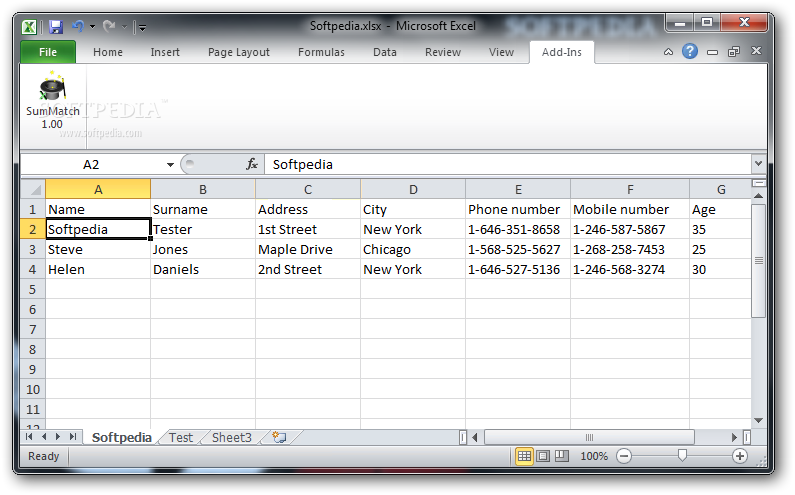This screenshot has width=795, height=495.
Task: Select column G header
Action: coord(720,189)
